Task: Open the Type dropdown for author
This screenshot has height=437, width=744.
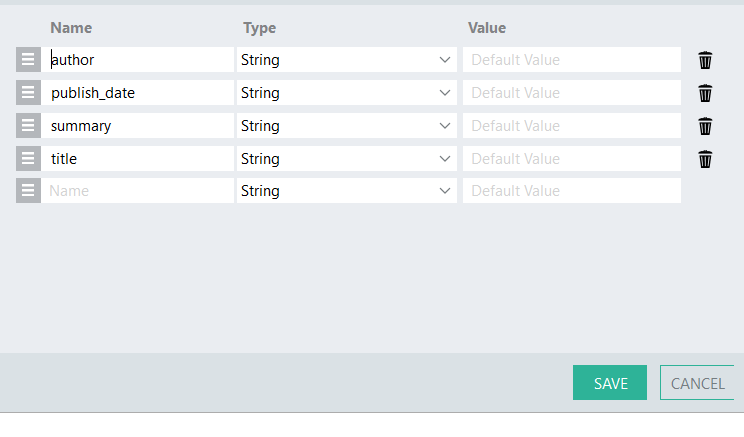Action: [x=347, y=59]
